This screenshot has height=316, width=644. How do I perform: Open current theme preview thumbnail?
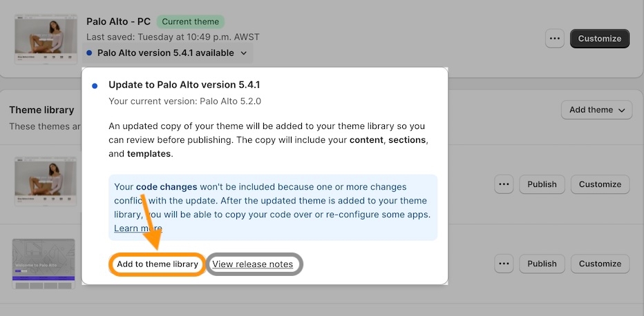point(46,39)
